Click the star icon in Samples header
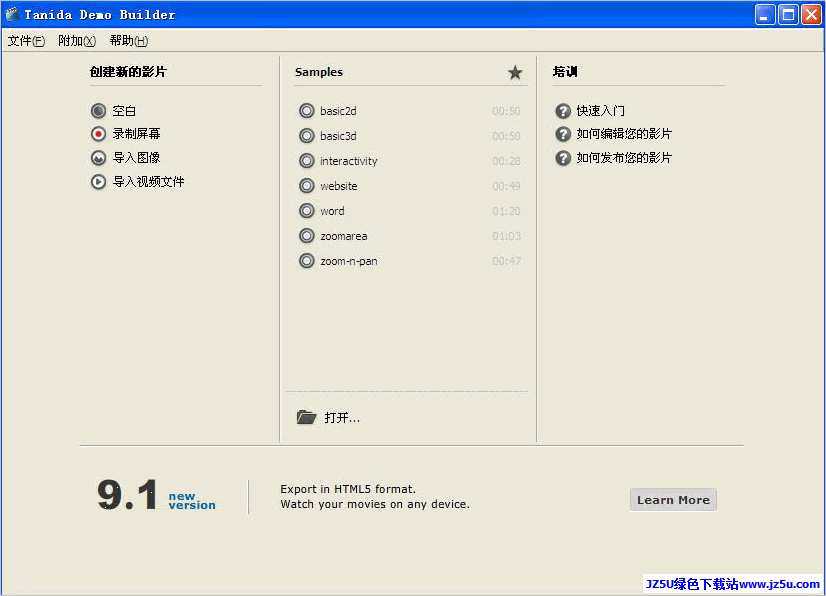Viewport: 826px width, 596px height. pyautogui.click(x=515, y=72)
